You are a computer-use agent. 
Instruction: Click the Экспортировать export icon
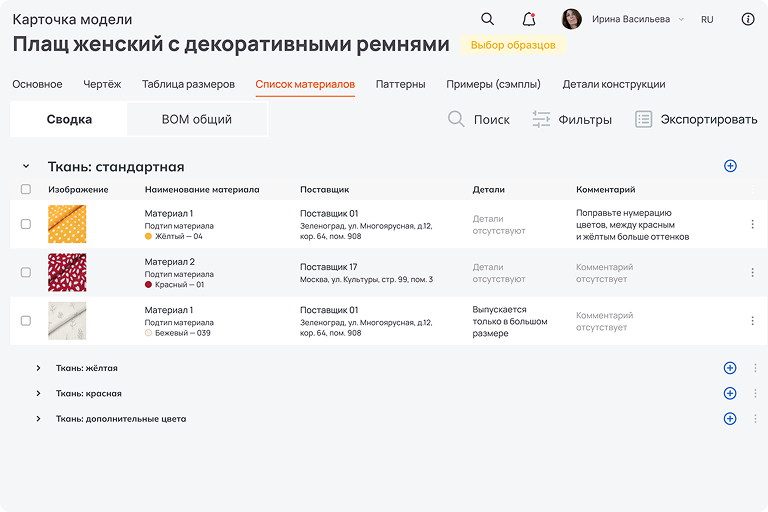[x=644, y=119]
